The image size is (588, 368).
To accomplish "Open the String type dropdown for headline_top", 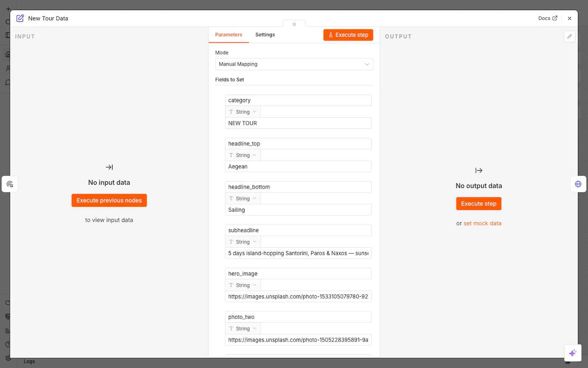I will click(x=243, y=155).
